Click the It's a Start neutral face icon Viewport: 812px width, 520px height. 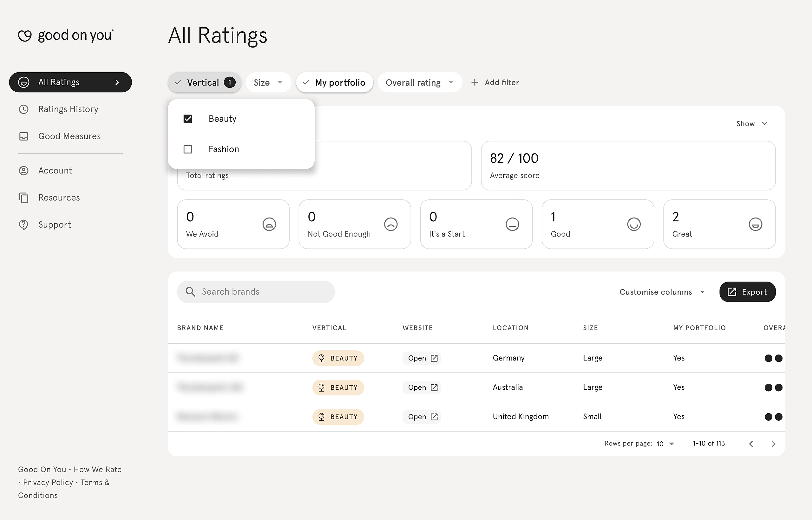[x=512, y=224]
